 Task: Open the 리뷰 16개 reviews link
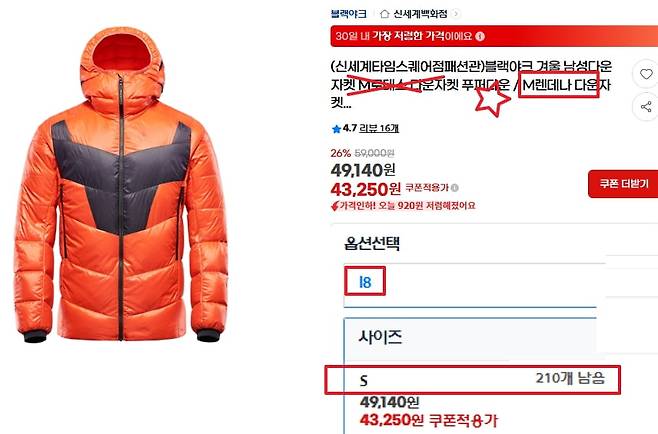pos(379,128)
